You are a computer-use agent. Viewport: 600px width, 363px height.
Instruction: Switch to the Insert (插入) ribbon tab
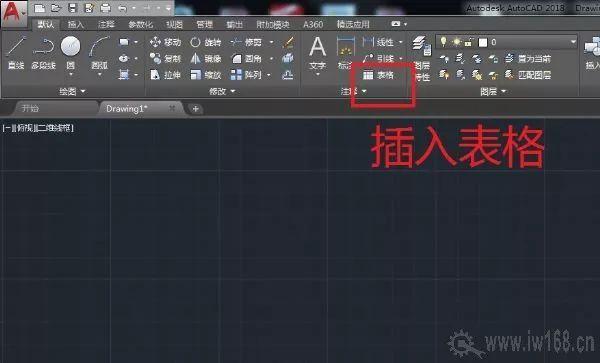(x=75, y=24)
